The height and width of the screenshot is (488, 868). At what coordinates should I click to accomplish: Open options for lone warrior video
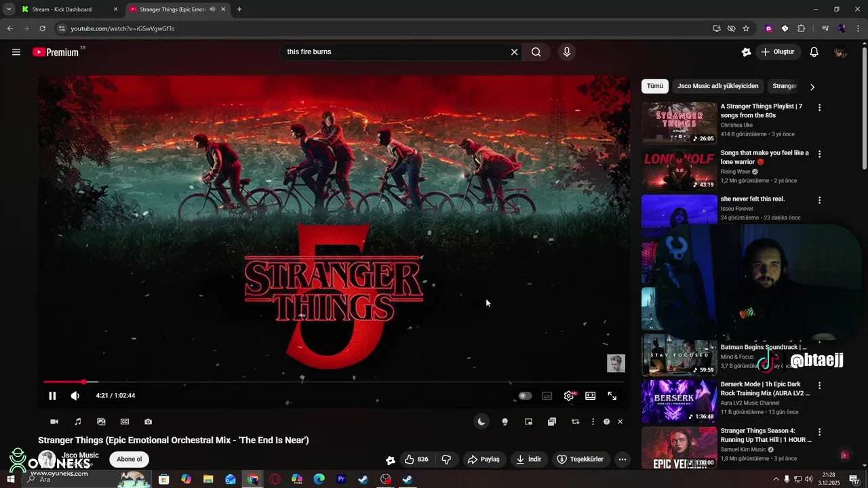(819, 155)
